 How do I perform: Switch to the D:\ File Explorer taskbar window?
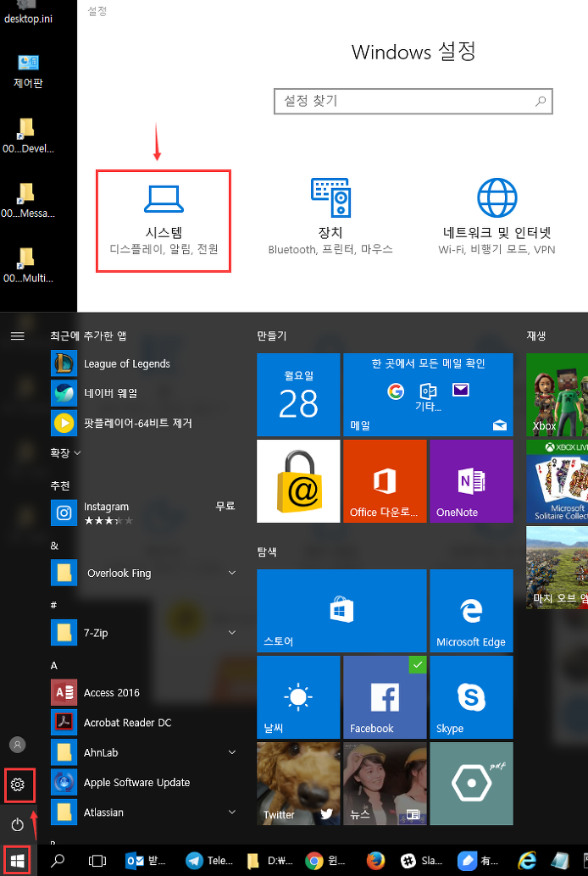coord(270,861)
